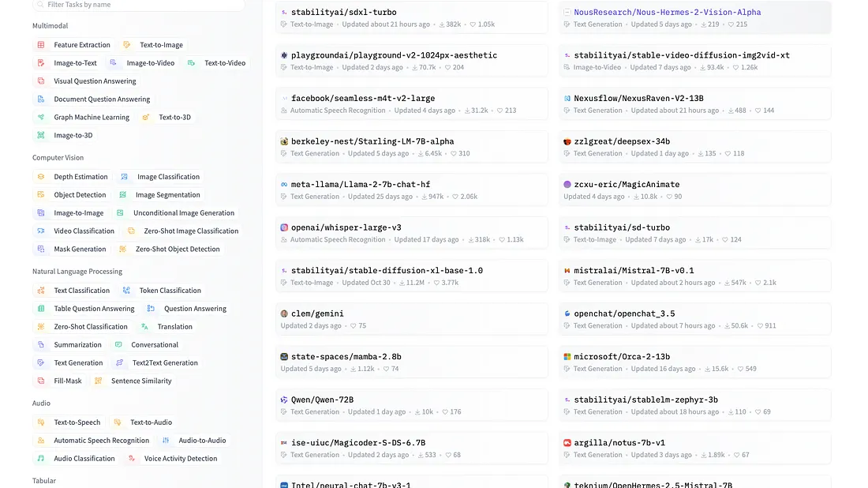Screen dimensions: 868x488
Task: Click the Image-to-Text task icon
Action: (41, 63)
